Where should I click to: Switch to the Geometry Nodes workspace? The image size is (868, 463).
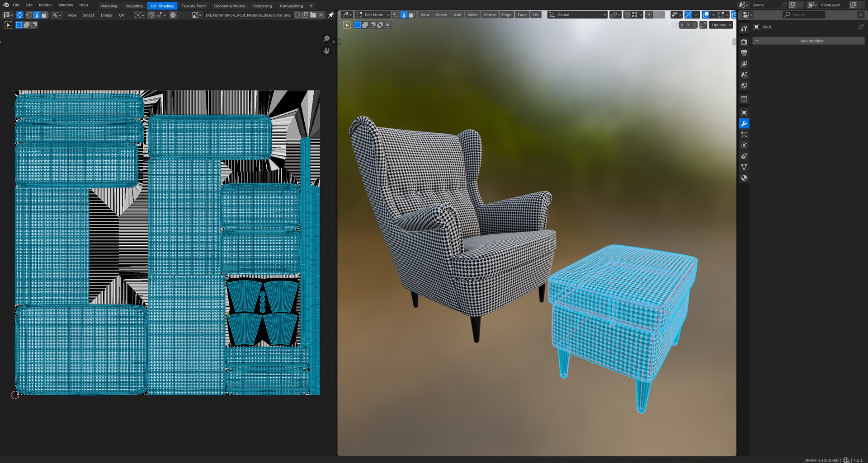click(x=229, y=6)
